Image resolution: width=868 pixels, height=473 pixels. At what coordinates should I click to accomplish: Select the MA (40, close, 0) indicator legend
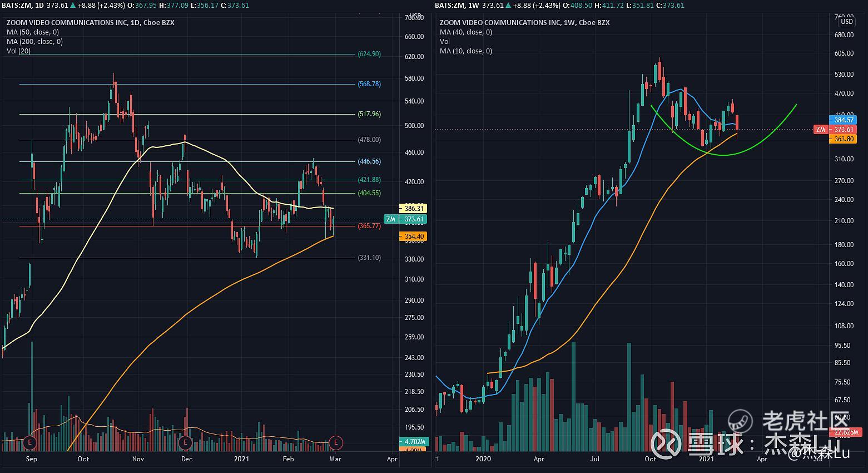pos(466,32)
